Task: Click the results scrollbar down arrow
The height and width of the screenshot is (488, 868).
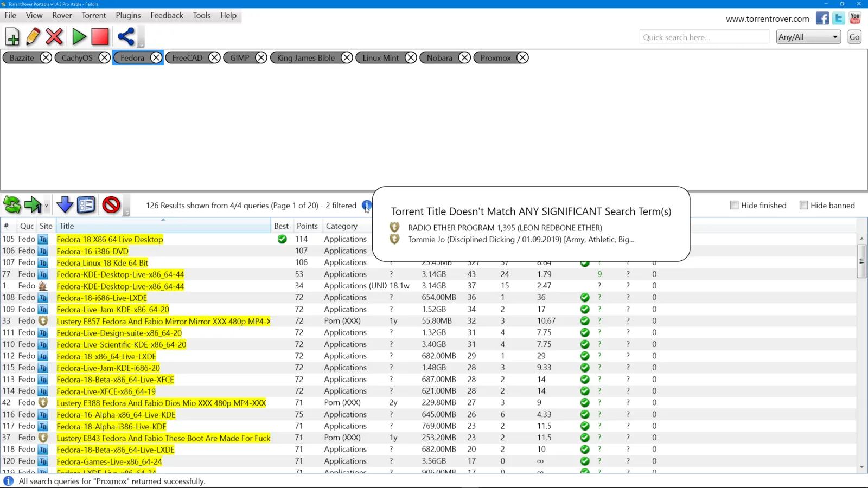Action: (x=861, y=467)
